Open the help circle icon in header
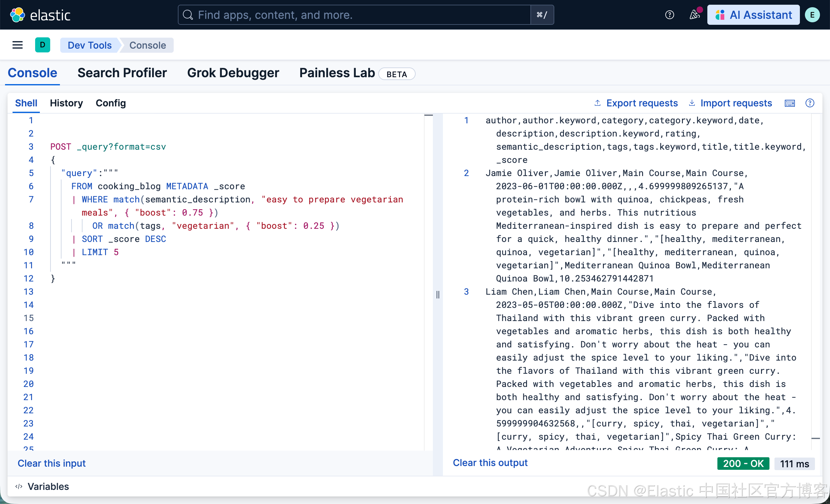The width and height of the screenshot is (830, 504). point(669,15)
